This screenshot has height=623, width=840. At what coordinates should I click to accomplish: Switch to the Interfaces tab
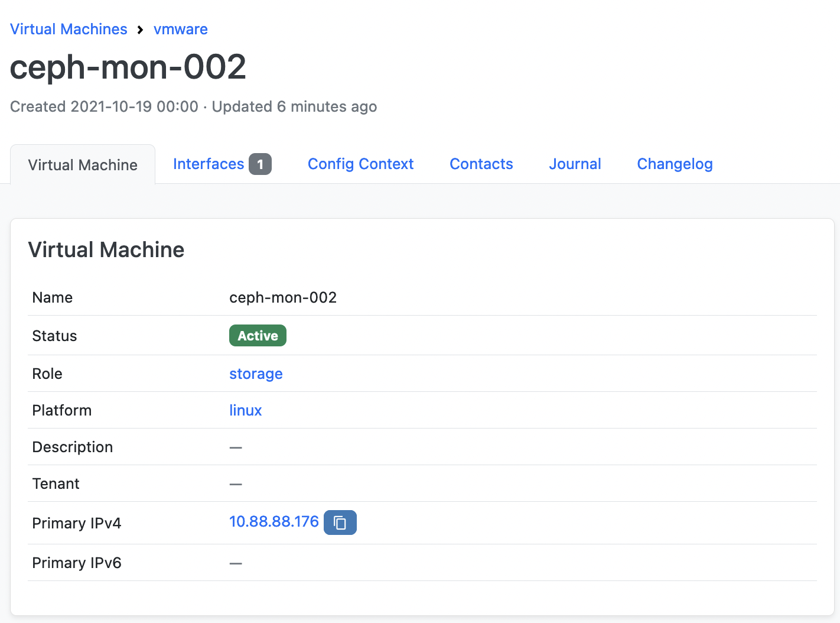(x=209, y=164)
